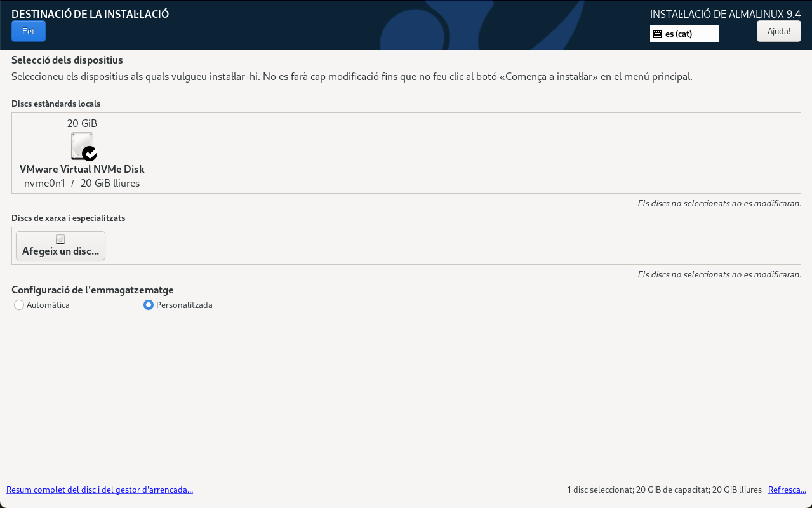The image size is (812, 508).
Task: Select the Automàtica storage radio button
Action: [x=19, y=305]
